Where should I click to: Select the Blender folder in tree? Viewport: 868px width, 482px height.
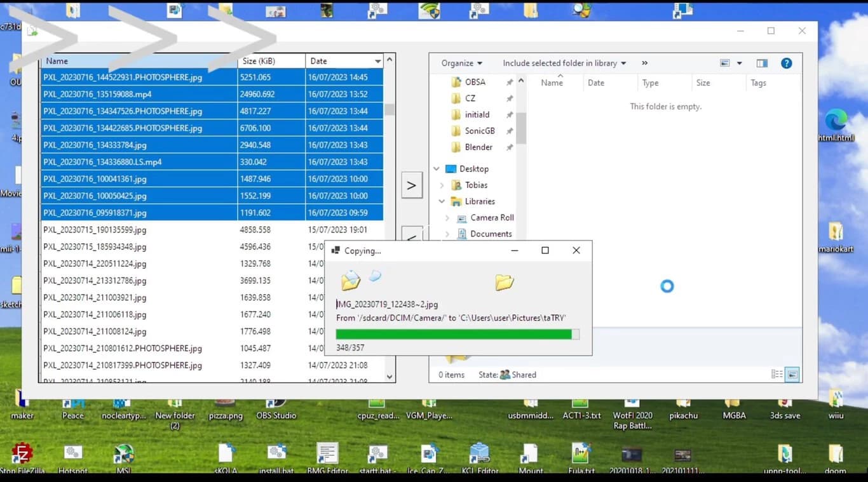click(471, 147)
